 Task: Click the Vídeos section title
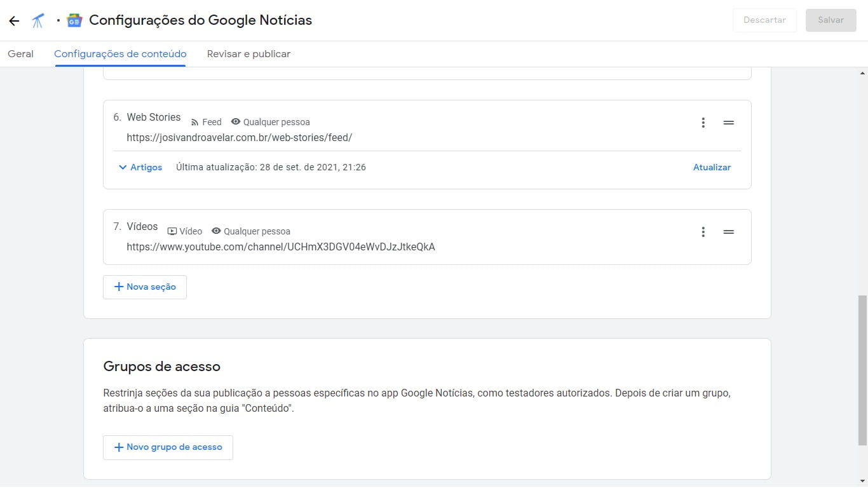pyautogui.click(x=142, y=227)
